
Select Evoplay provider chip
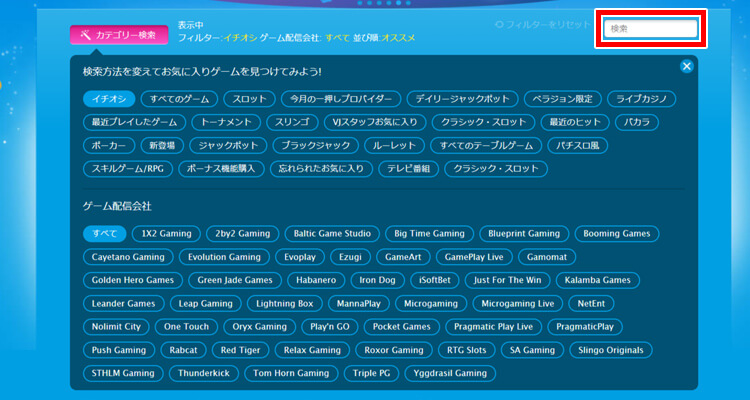[299, 257]
